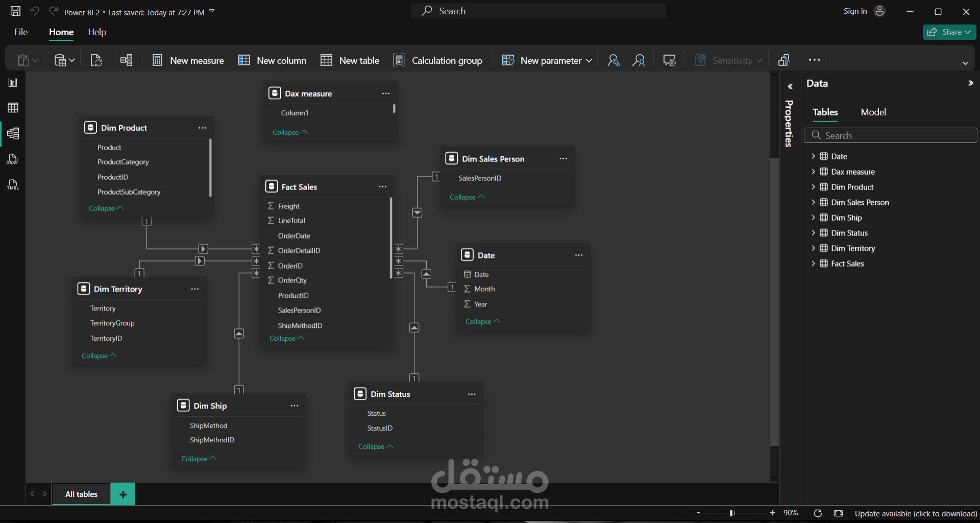Collapse the Dim Product table card
980x523 pixels.
(106, 208)
